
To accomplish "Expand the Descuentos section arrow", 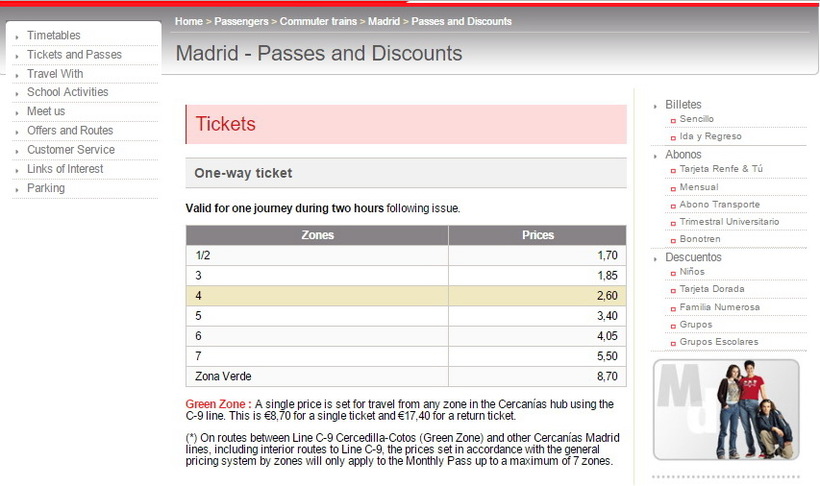I will 655,258.
